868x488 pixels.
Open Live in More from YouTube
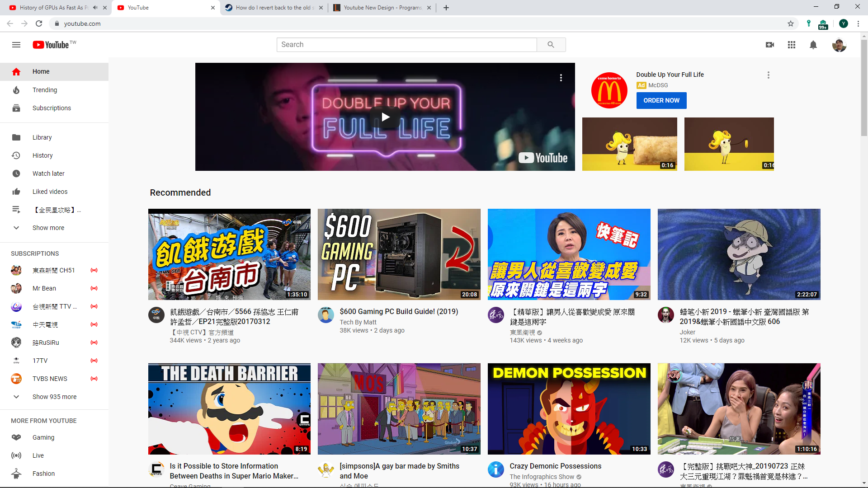[54, 455]
